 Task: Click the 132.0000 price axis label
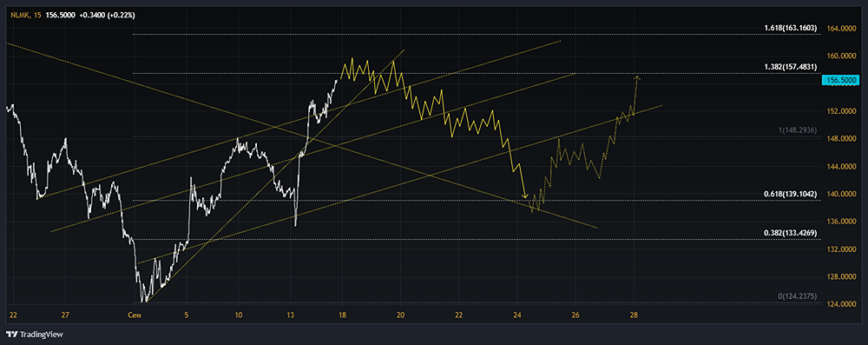pyautogui.click(x=841, y=249)
